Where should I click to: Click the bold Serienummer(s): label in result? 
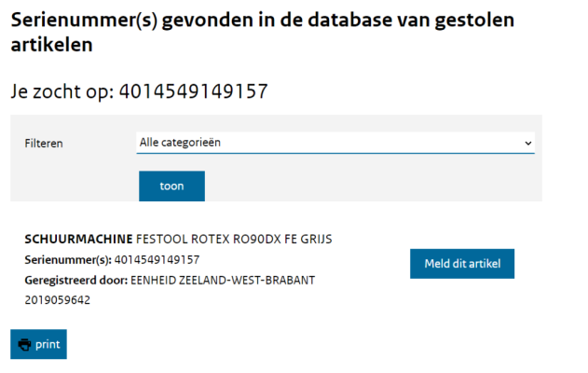pyautogui.click(x=68, y=259)
